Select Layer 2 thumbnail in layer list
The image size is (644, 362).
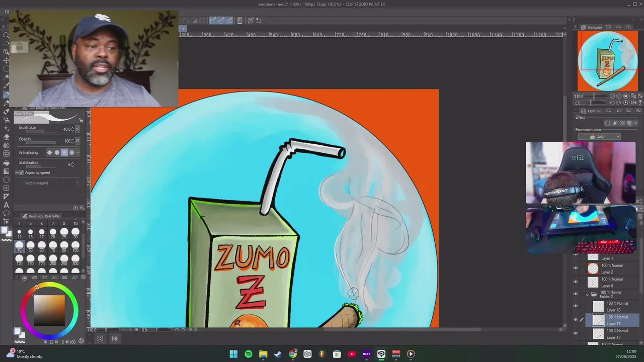pos(593,268)
